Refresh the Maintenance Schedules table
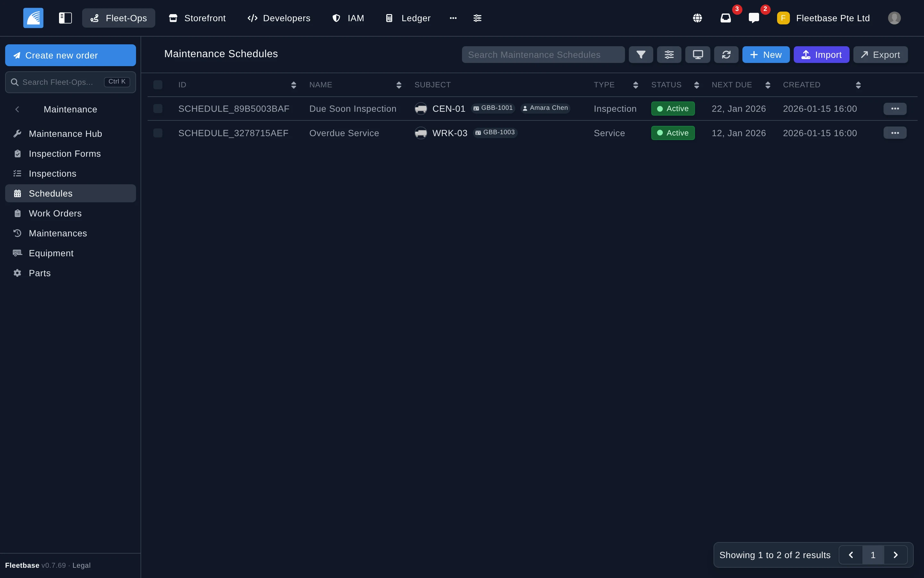Viewport: 924px width, 578px height. (726, 55)
